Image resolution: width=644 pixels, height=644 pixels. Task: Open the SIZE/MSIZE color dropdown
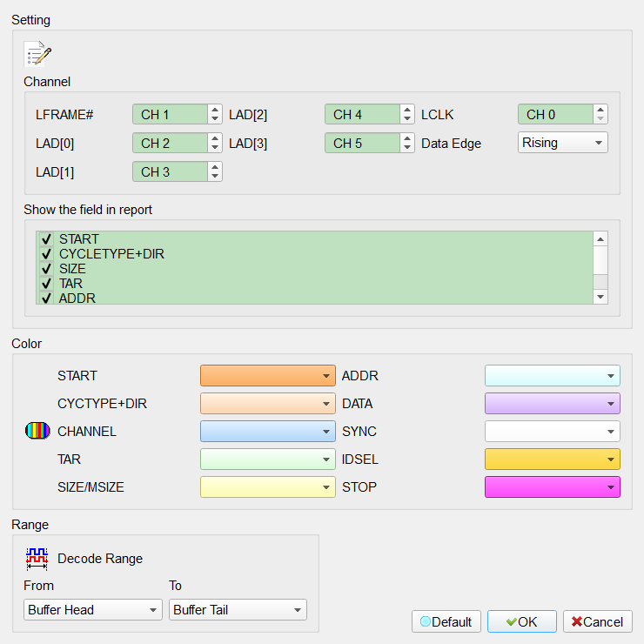[x=268, y=487]
